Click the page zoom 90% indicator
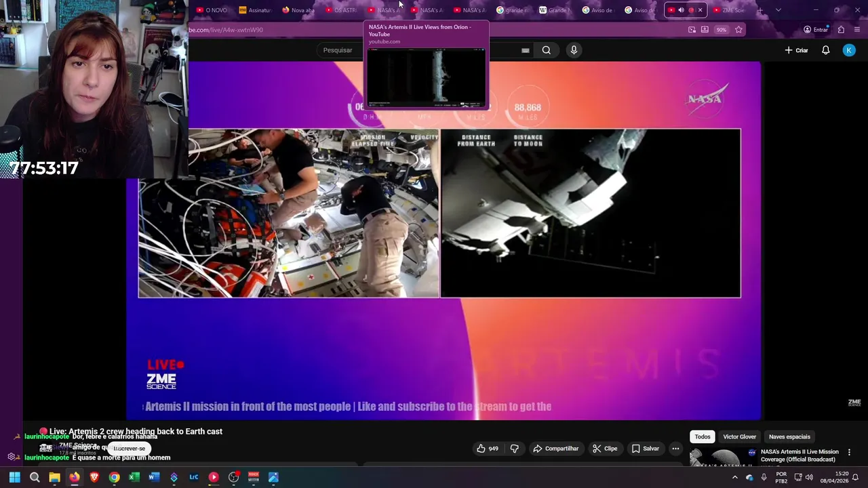 721,30
